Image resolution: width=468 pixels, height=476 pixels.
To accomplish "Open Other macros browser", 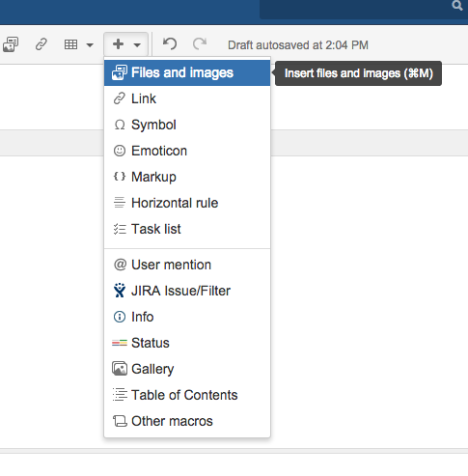I will [187, 421].
